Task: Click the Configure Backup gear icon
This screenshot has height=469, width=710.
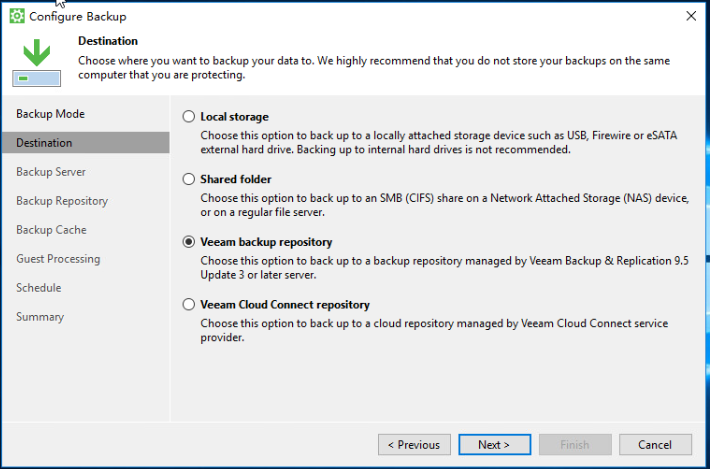Action: point(17,16)
